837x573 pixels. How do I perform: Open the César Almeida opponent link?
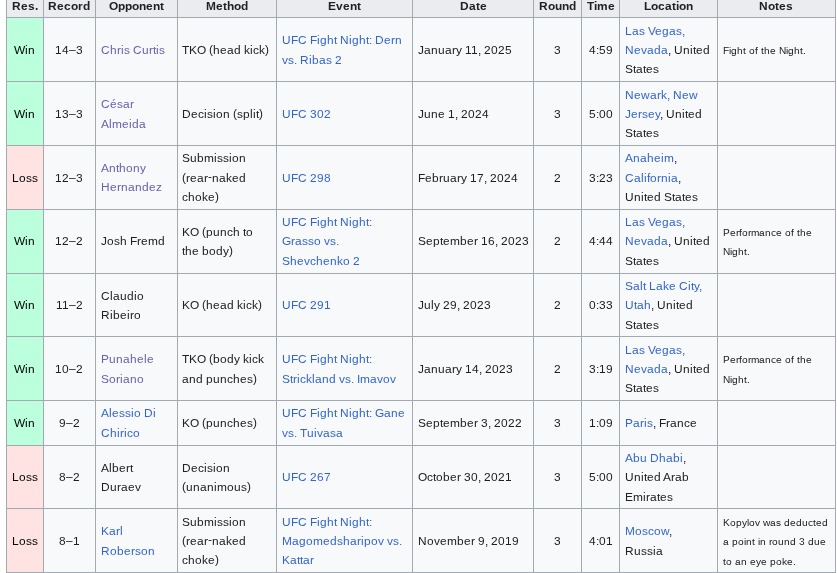pos(123,114)
